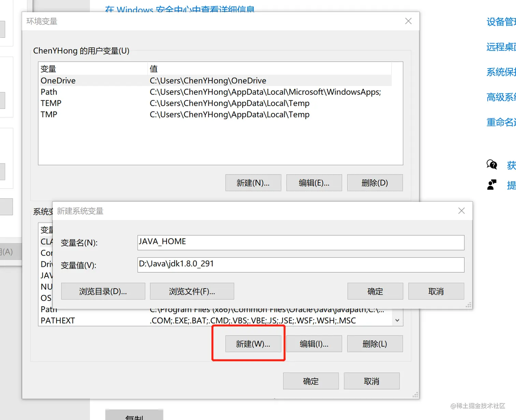This screenshot has width=516, height=420.
Task: Click the 编辑(E)... button for user variables
Action: tap(314, 183)
